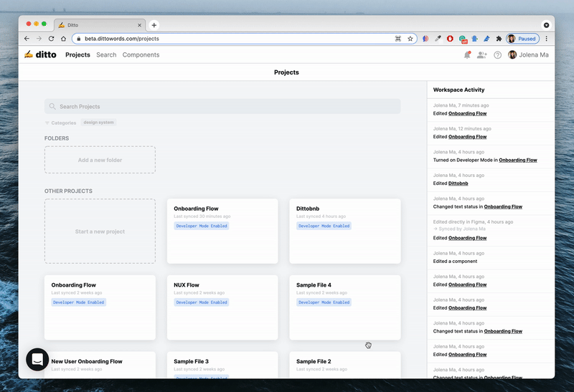The image size is (574, 392).
Task: Open the browser extensions puzzle icon
Action: coord(499,39)
